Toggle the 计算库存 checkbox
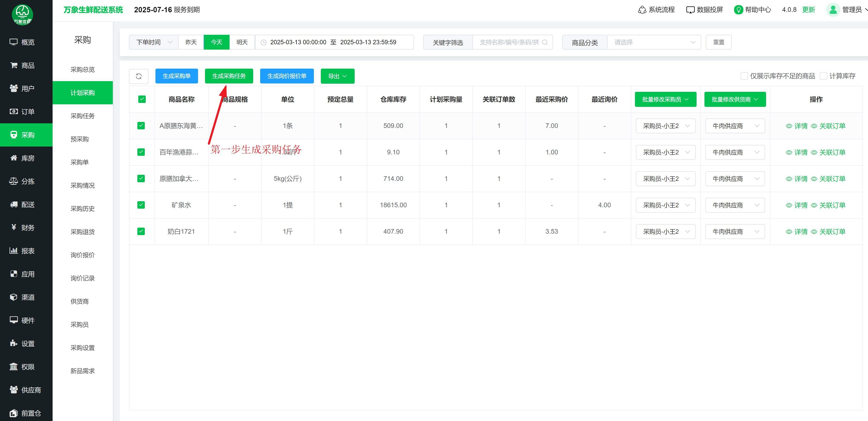The width and height of the screenshot is (868, 421). (823, 76)
